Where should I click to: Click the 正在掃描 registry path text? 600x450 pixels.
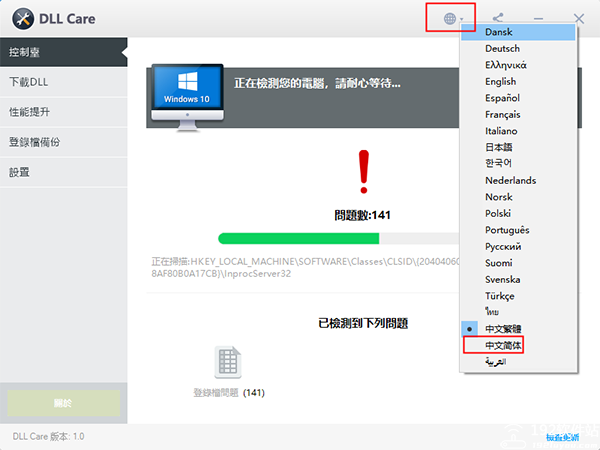[305, 267]
